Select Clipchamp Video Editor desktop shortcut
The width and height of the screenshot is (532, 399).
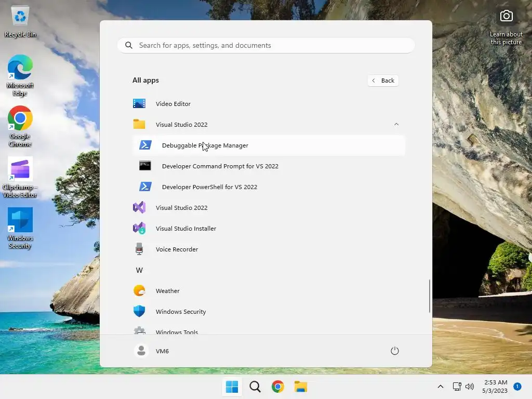(x=20, y=177)
